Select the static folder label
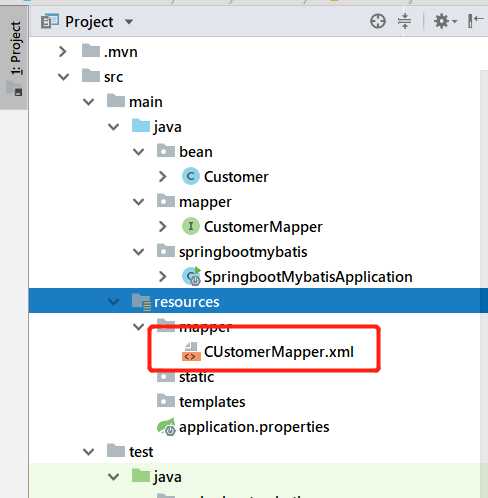488x498 pixels. click(x=196, y=377)
